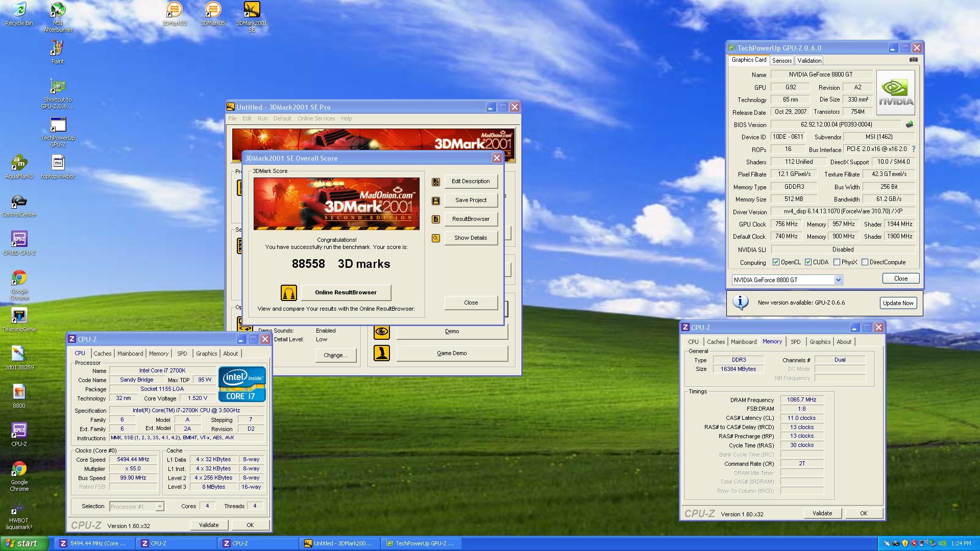Open 3DMark2001 SE desktop shortcut

(x=252, y=17)
